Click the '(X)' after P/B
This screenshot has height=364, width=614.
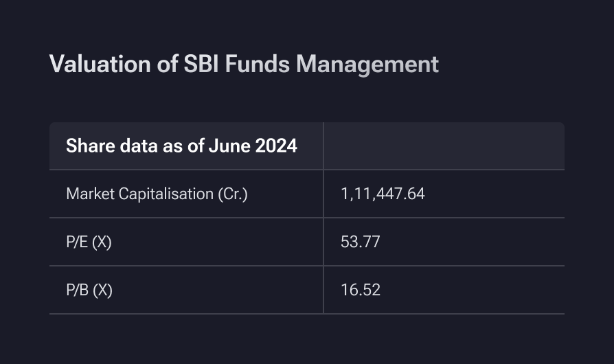[x=102, y=291]
